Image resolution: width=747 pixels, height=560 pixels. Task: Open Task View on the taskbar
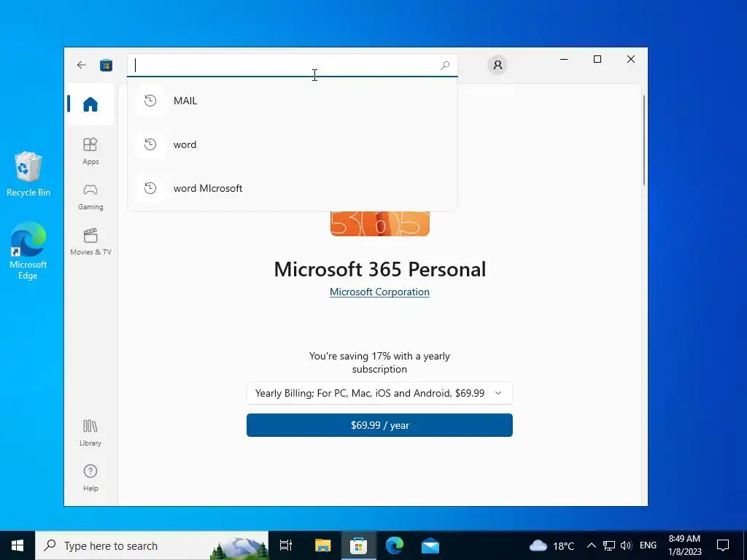[x=286, y=545]
